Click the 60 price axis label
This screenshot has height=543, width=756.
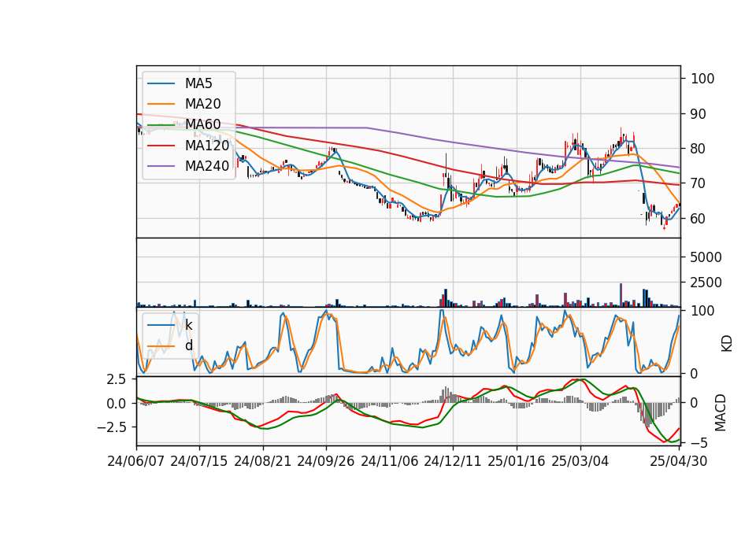coord(699,219)
